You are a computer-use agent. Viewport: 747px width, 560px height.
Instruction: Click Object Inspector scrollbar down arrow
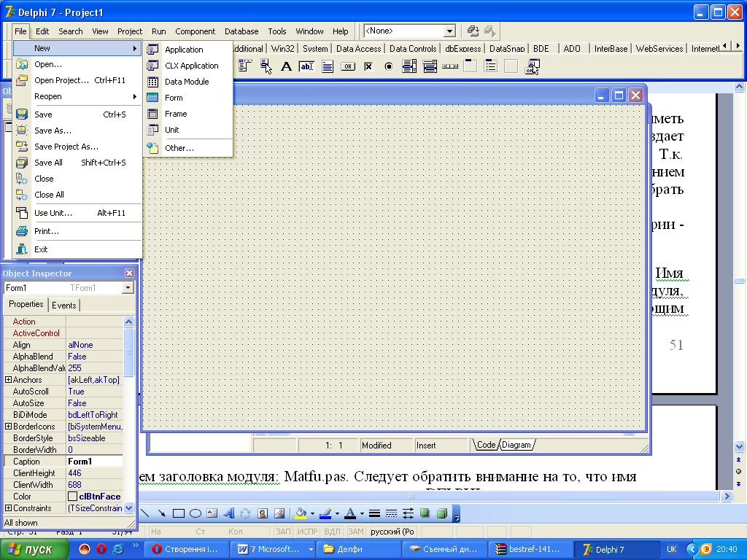click(128, 508)
